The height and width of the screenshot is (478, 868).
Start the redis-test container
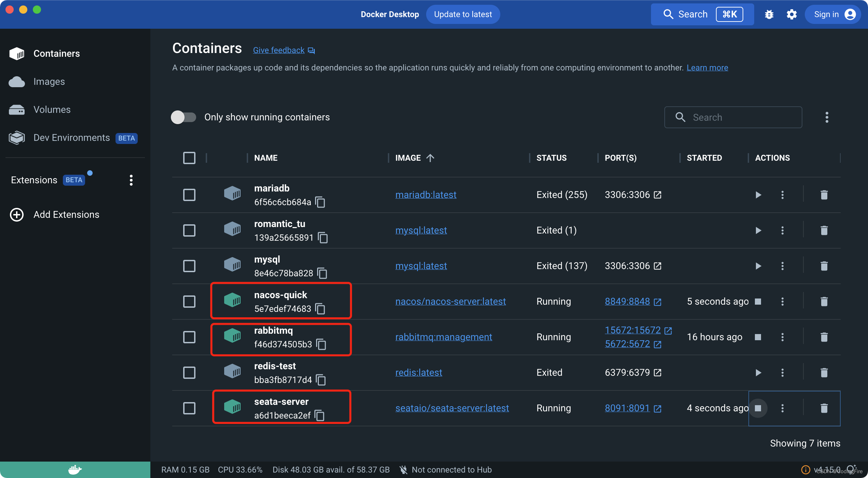(758, 373)
